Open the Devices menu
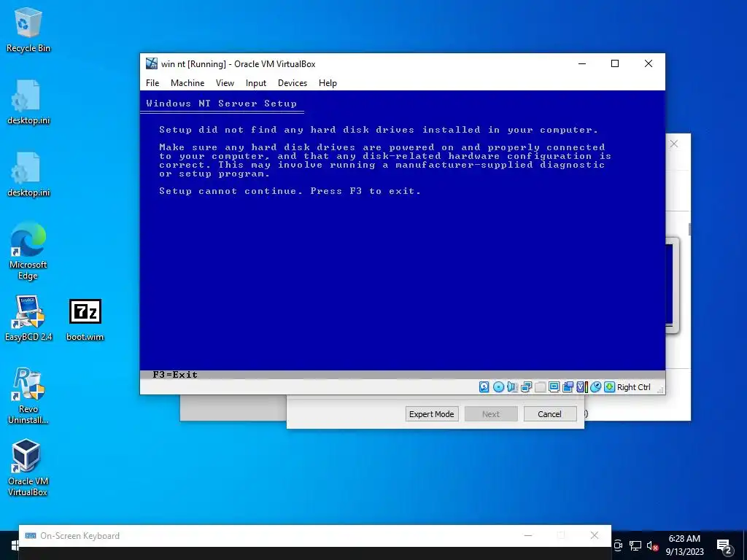 coord(293,83)
